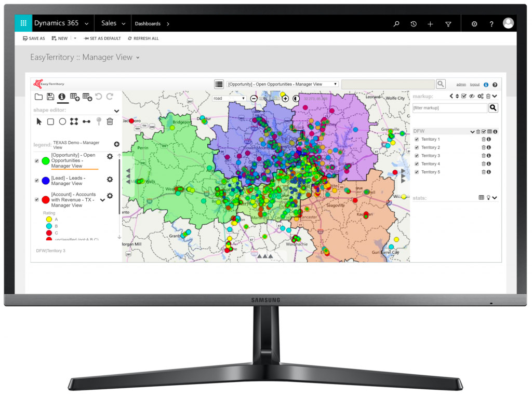This screenshot has height=396, width=532.
Task: Choose the polygon shape editor tool
Action: coord(74,121)
